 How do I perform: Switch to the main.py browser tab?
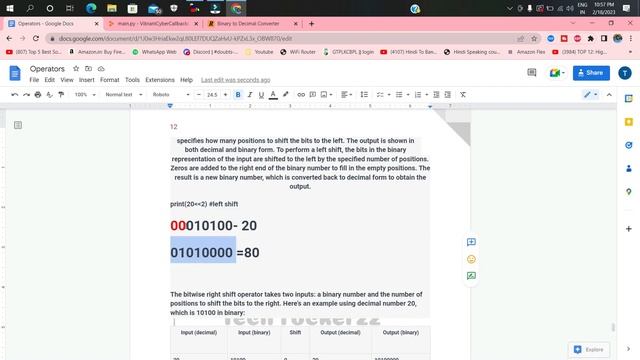(153, 24)
